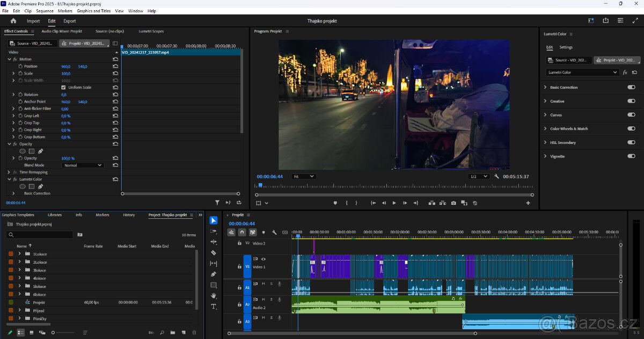Open the caption track options CC icon

(x=285, y=233)
